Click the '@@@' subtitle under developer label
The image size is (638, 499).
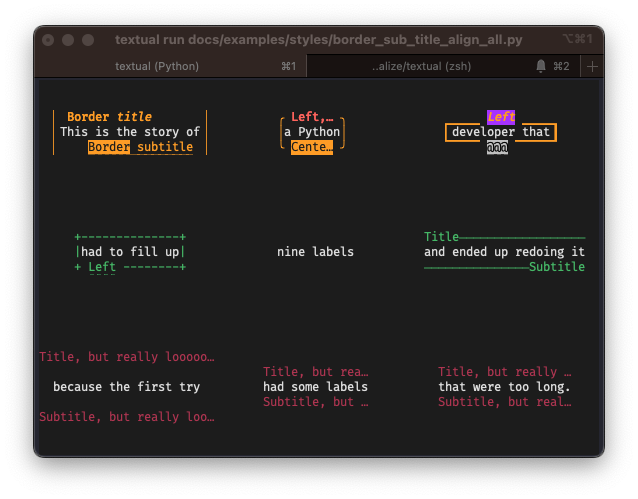coord(497,147)
